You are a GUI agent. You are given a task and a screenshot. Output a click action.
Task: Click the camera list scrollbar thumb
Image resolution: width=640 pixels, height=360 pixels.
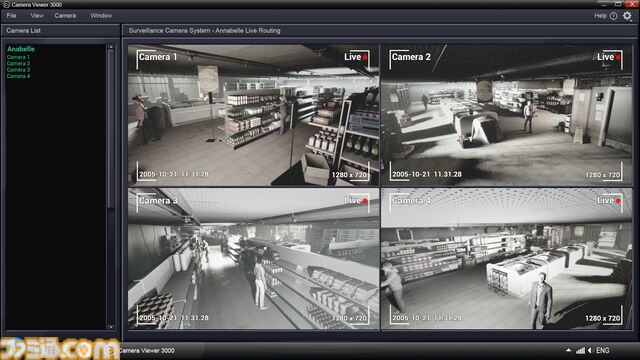coord(111,129)
